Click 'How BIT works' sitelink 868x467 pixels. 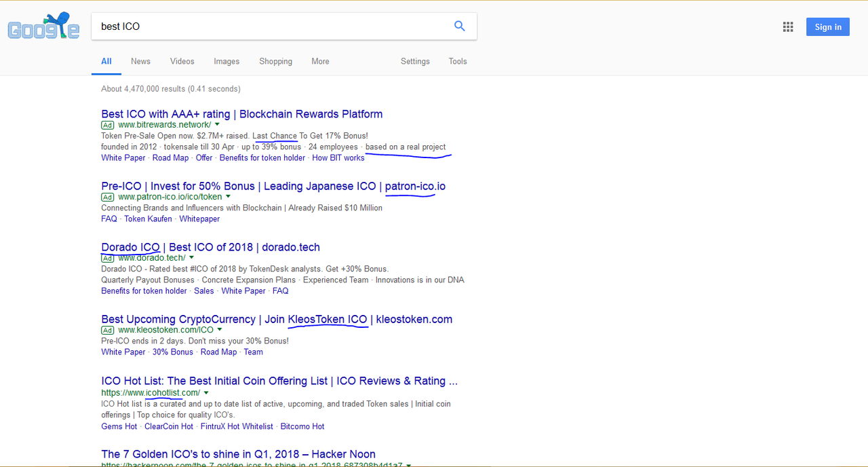pos(338,157)
